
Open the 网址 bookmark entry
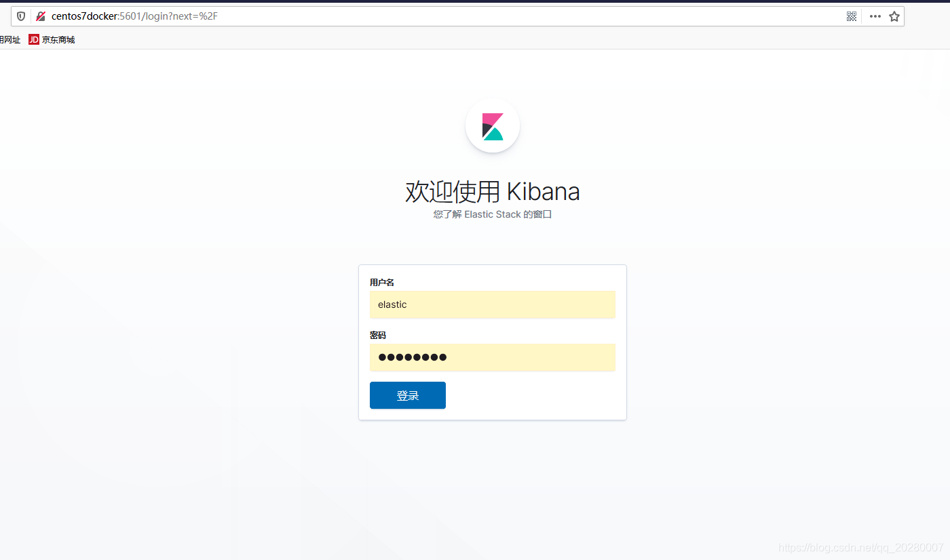[x=9, y=39]
